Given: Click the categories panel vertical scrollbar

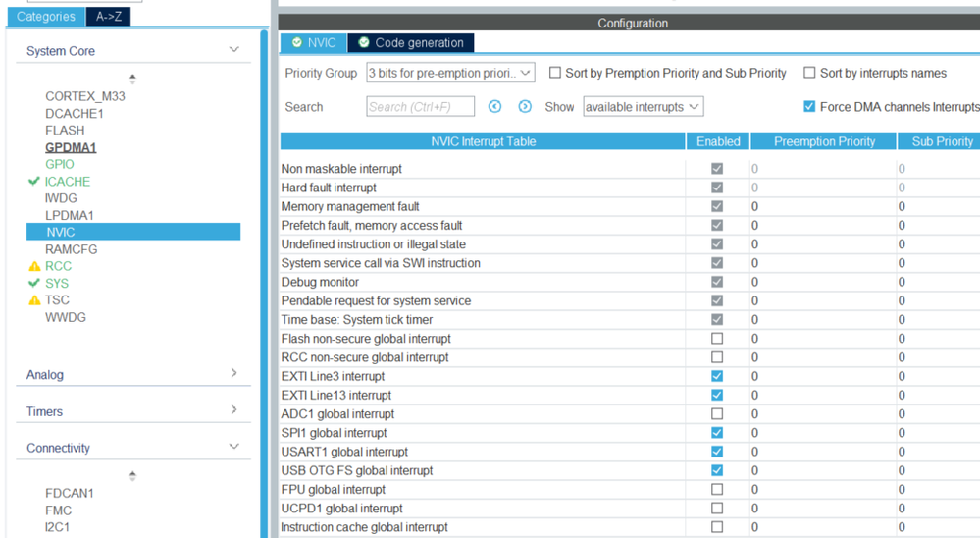Looking at the screenshot, I should pos(265,282).
